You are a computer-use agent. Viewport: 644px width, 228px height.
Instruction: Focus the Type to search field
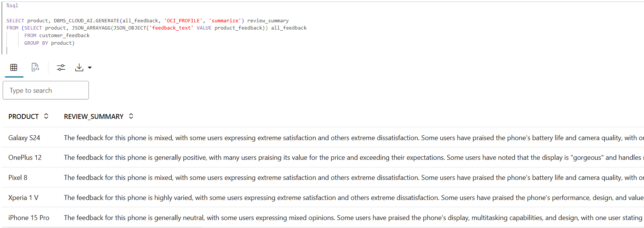(46, 90)
